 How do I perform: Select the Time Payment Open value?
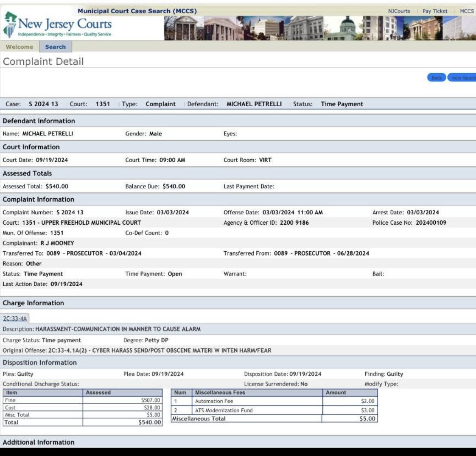[175, 274]
